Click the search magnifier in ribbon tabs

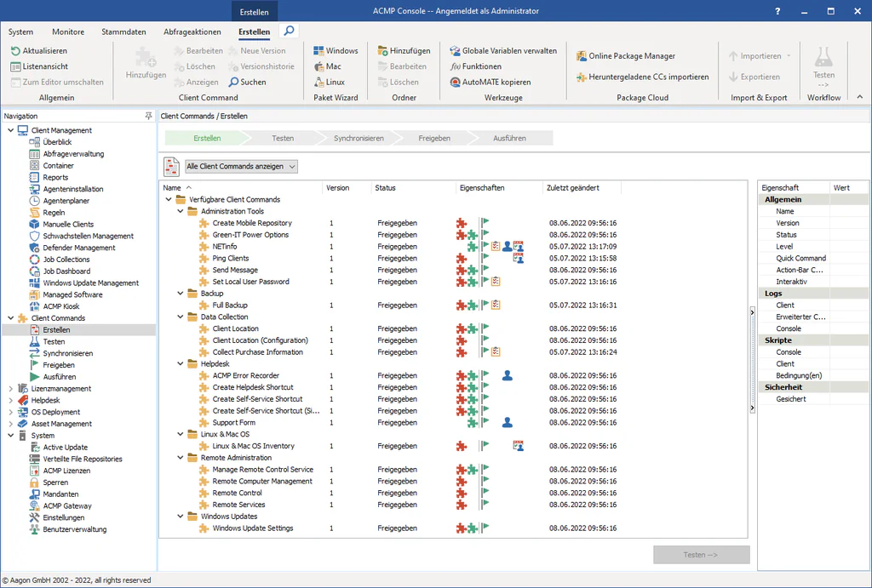tap(290, 31)
